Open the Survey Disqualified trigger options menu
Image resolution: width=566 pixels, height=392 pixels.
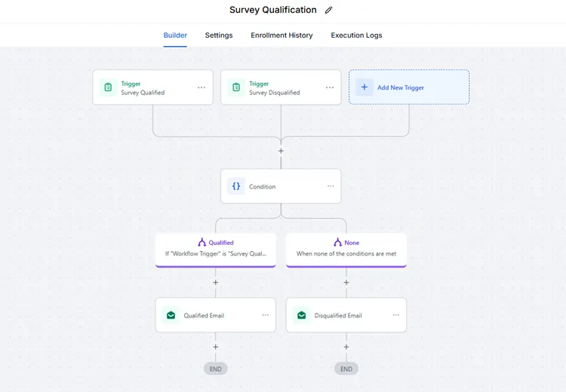pos(330,87)
